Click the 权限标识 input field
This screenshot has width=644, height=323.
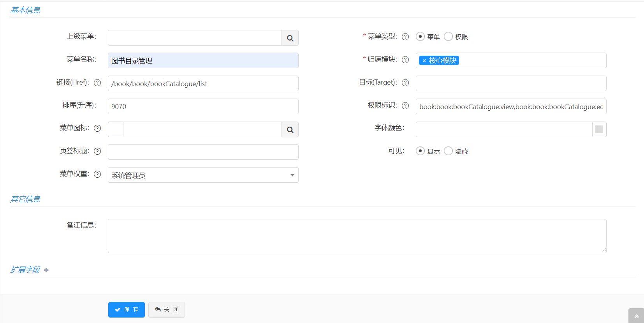tap(511, 106)
